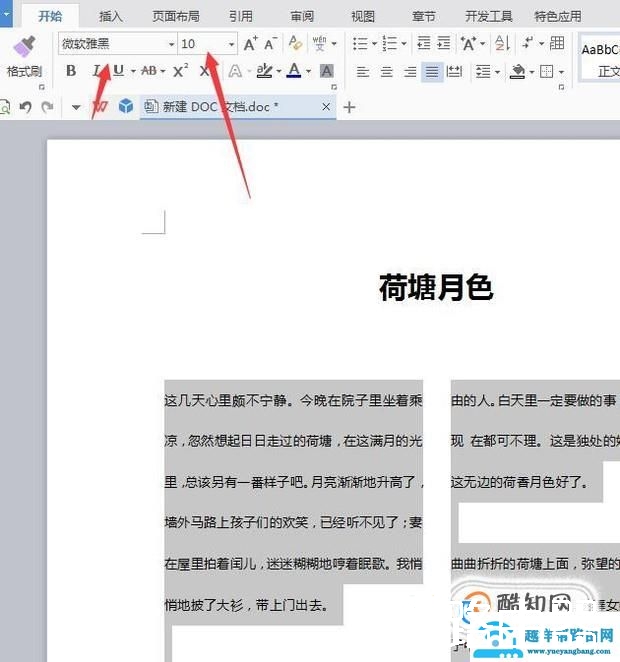The image size is (620, 662).
Task: Click the Chinese layout A icon
Action: pyautogui.click(x=468, y=43)
